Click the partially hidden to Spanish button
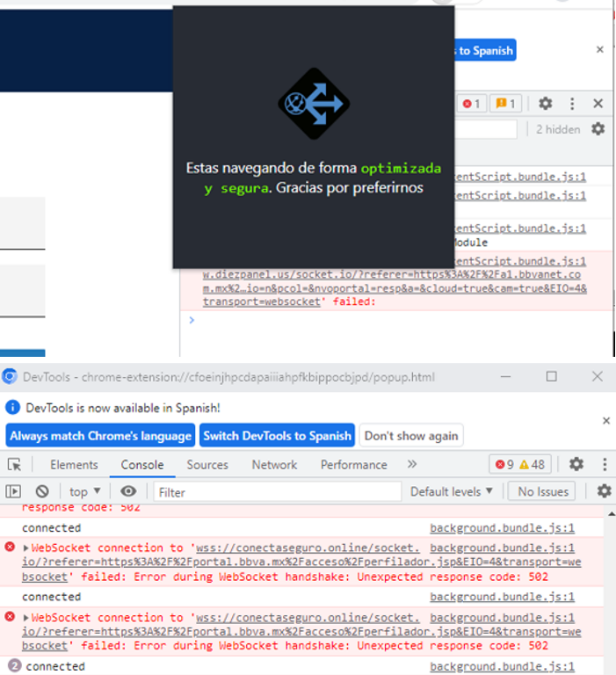 pyautogui.click(x=485, y=50)
